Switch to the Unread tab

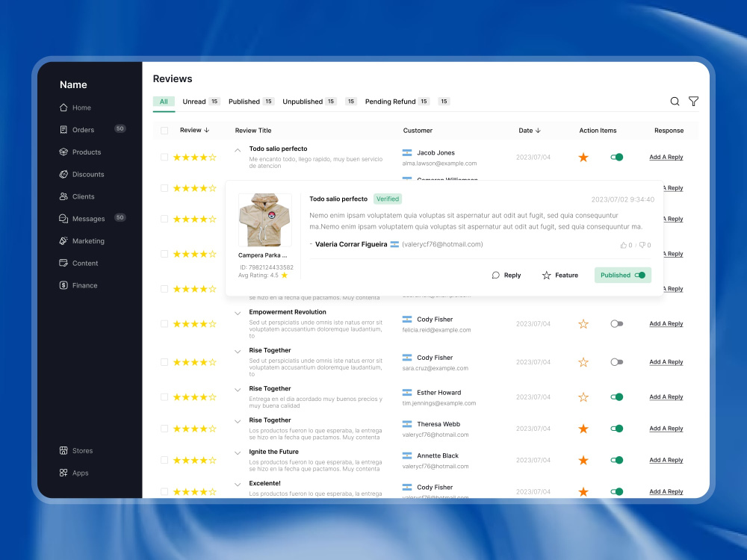click(x=200, y=102)
